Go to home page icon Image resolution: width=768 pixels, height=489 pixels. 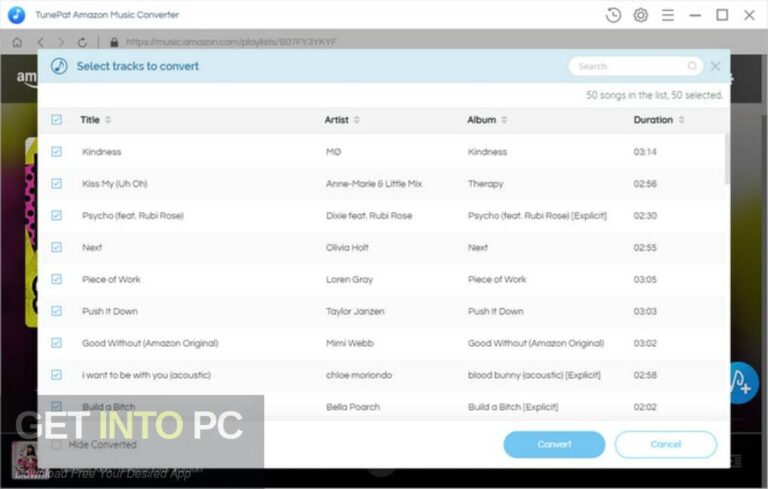coord(17,42)
